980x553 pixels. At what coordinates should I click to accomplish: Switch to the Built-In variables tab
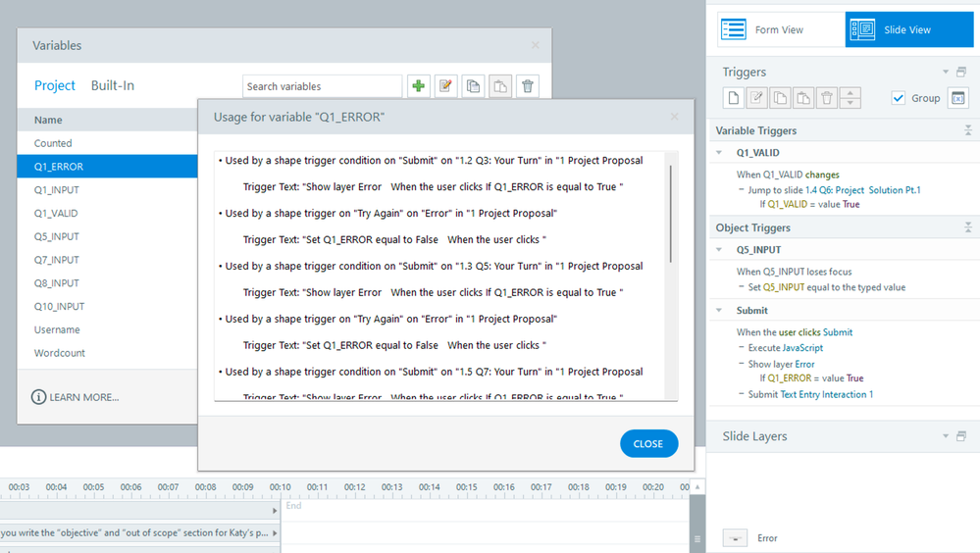(x=113, y=85)
